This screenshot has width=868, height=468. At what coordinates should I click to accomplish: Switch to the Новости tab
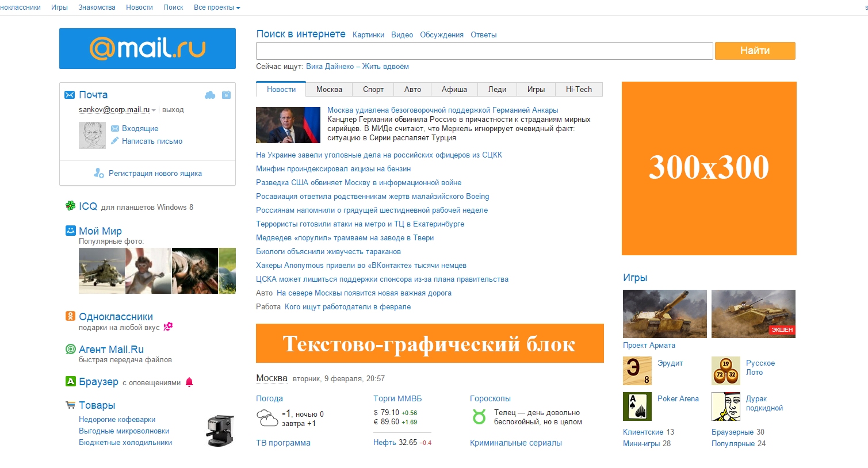tap(281, 89)
